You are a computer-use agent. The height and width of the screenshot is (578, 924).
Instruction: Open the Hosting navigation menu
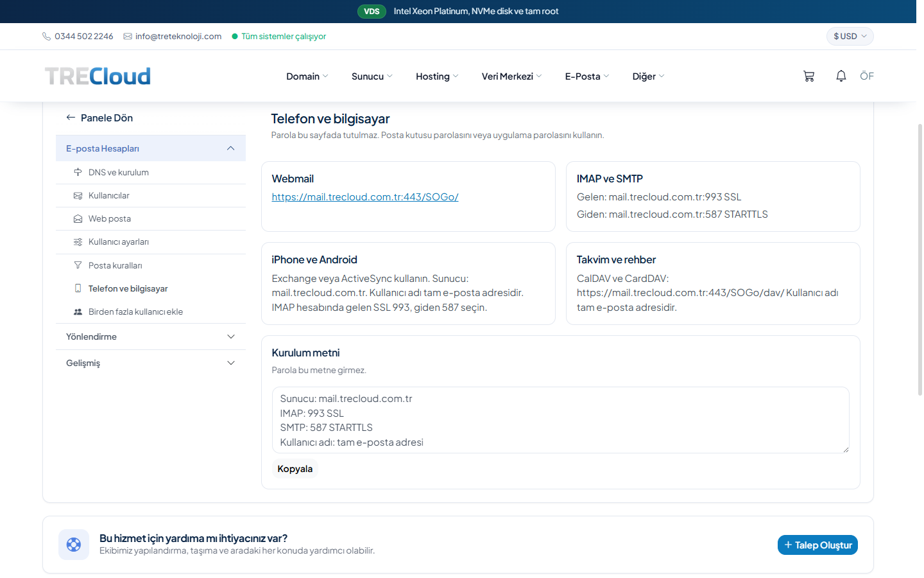pyautogui.click(x=437, y=76)
